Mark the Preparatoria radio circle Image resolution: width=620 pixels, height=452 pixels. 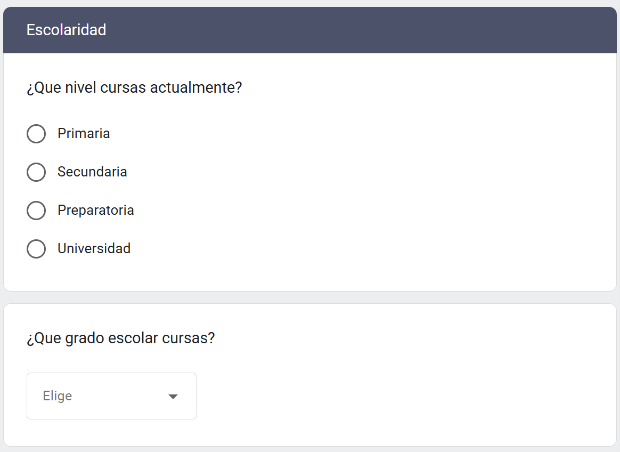36,210
